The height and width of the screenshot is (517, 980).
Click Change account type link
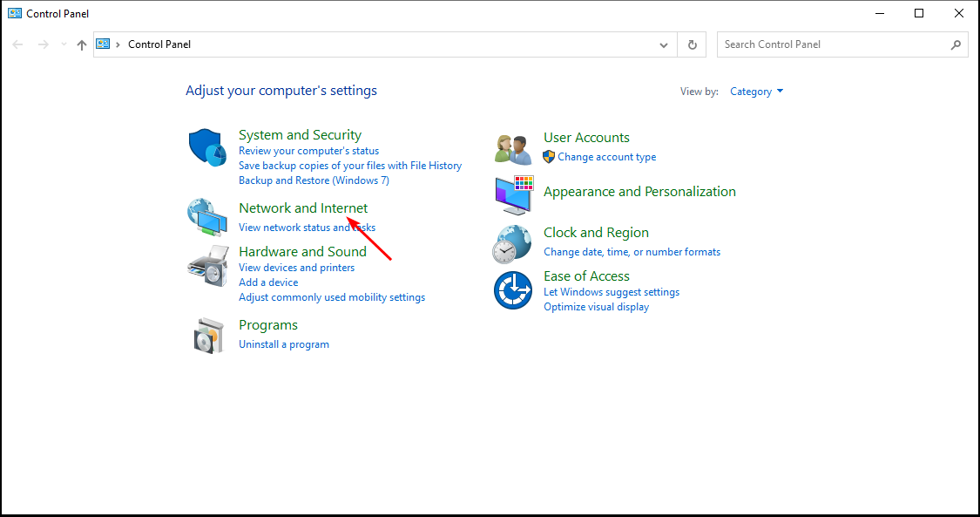[607, 157]
